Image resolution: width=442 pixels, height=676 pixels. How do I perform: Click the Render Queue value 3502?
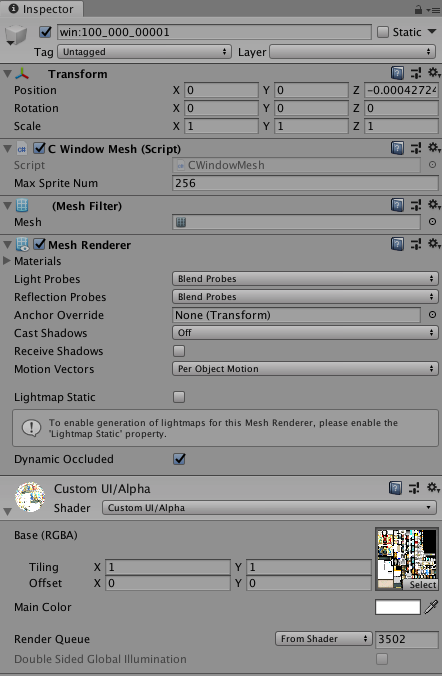pyautogui.click(x=407, y=638)
